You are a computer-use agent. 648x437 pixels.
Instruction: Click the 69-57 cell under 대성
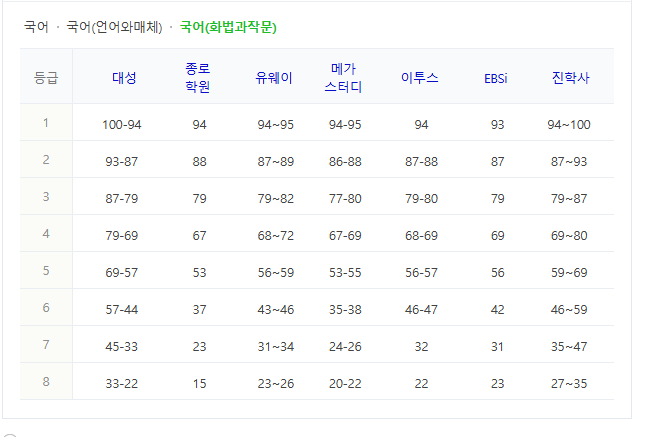click(122, 272)
